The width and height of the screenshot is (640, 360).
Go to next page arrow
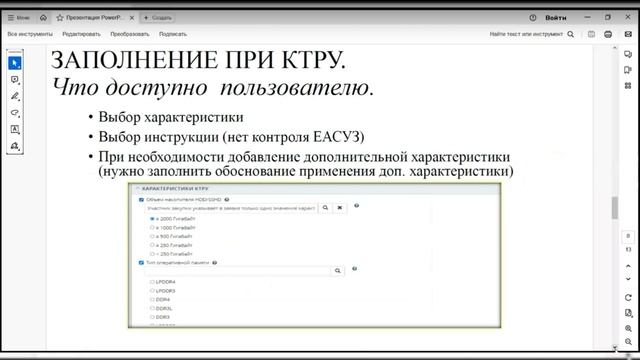pyautogui.click(x=628, y=279)
